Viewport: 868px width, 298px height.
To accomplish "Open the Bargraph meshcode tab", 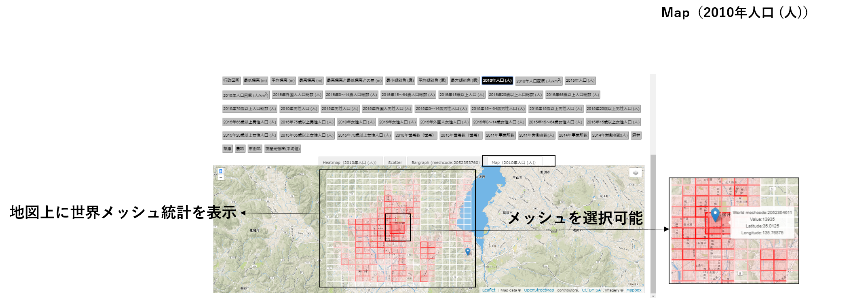I will 445,163.
